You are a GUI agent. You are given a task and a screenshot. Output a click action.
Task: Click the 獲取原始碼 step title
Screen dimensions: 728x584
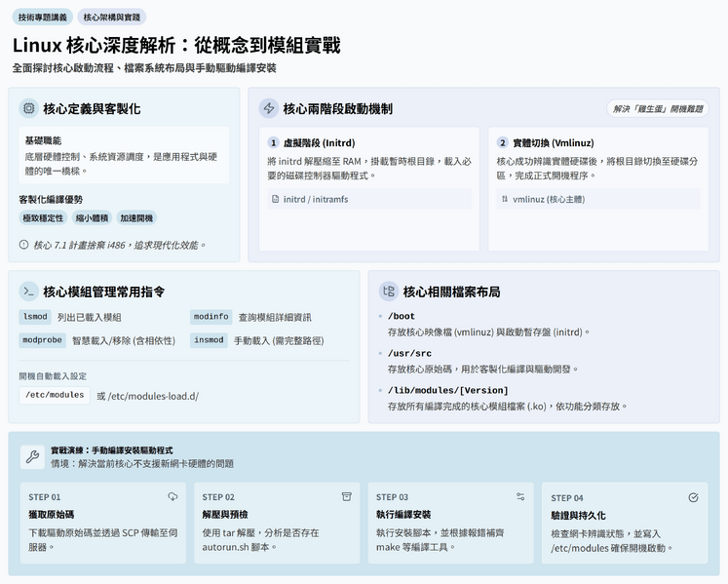51,515
